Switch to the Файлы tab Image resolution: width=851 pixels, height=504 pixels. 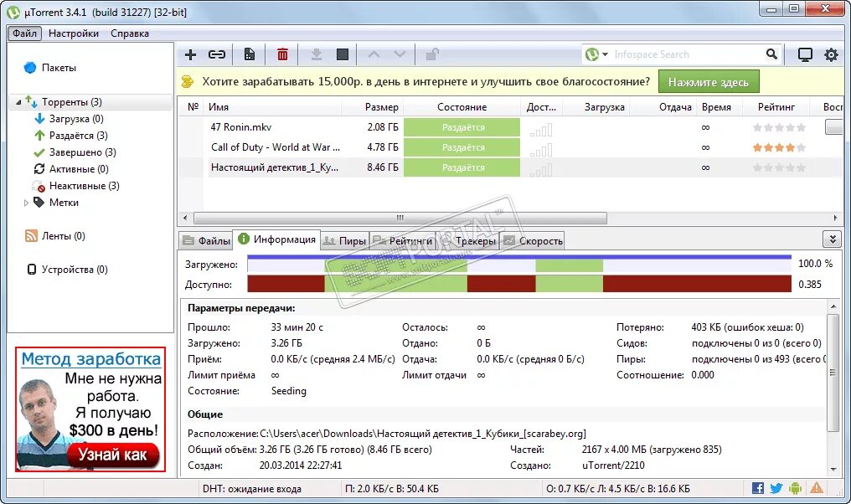[x=206, y=241]
